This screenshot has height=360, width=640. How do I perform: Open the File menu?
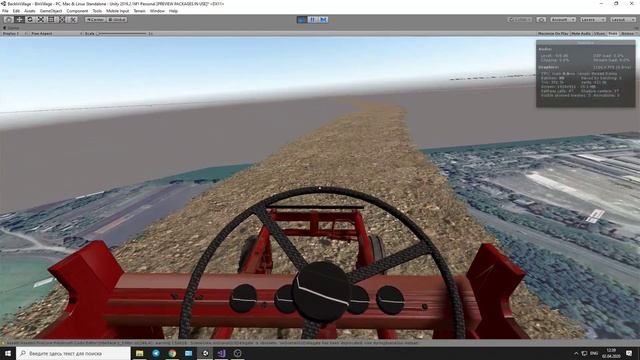5,11
